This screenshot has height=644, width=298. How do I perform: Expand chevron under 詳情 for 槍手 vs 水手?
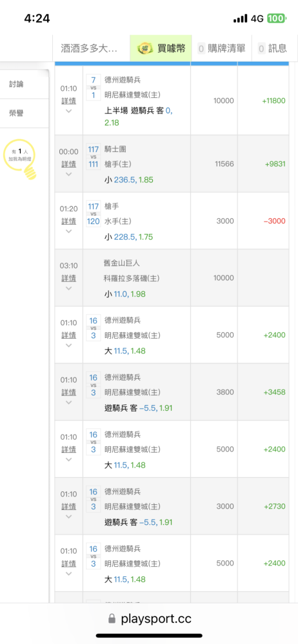click(69, 231)
